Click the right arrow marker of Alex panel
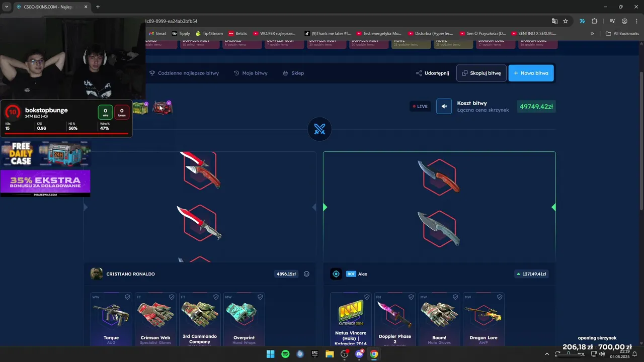 [x=553, y=207]
